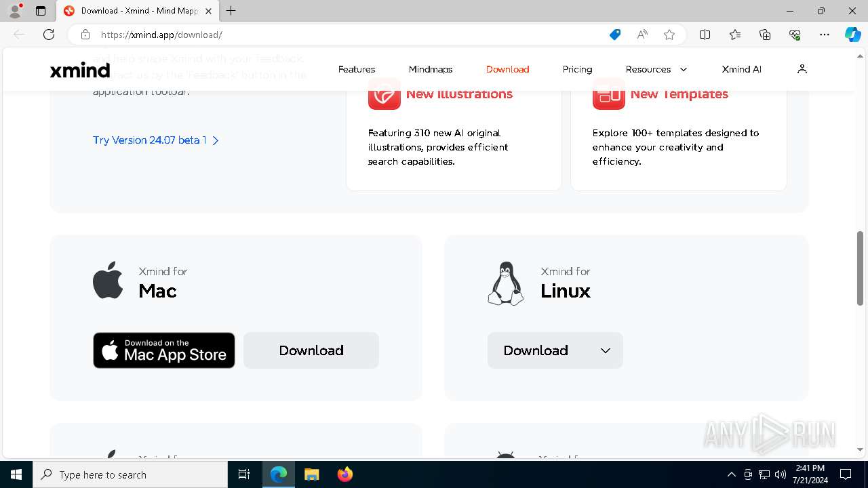Select the Download nav item
This screenshot has width=868, height=488.
coord(507,69)
